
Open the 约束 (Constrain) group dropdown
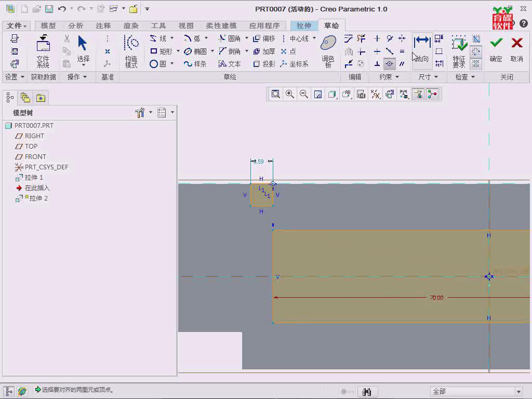pyautogui.click(x=389, y=77)
